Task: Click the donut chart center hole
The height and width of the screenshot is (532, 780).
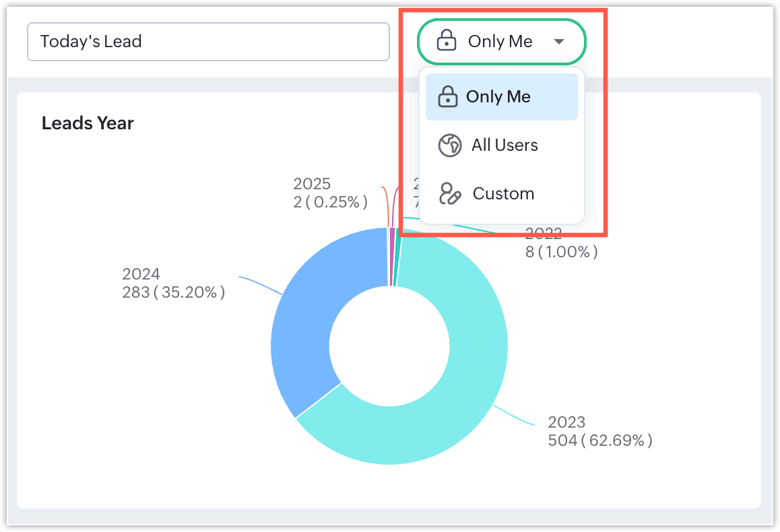Action: (x=389, y=346)
